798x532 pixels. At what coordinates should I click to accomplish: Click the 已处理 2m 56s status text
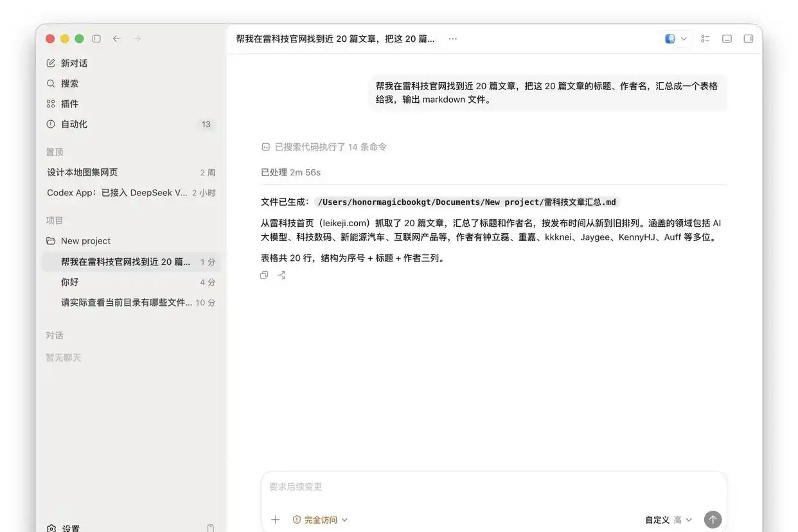[290, 172]
